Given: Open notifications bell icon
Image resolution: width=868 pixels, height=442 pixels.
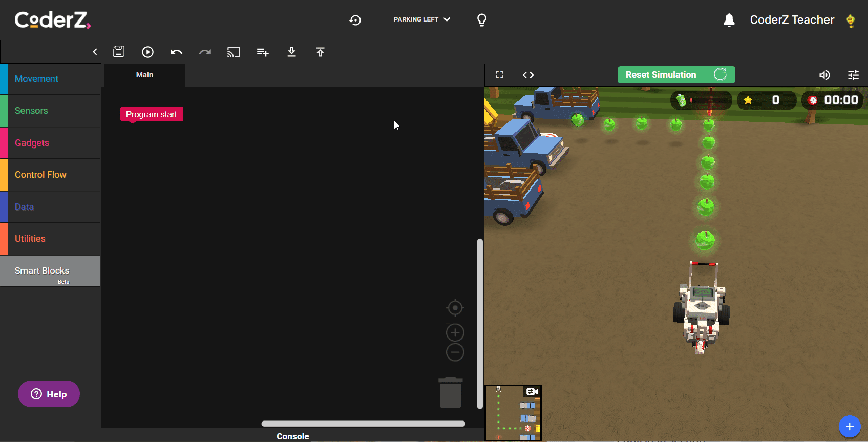Looking at the screenshot, I should 729,20.
